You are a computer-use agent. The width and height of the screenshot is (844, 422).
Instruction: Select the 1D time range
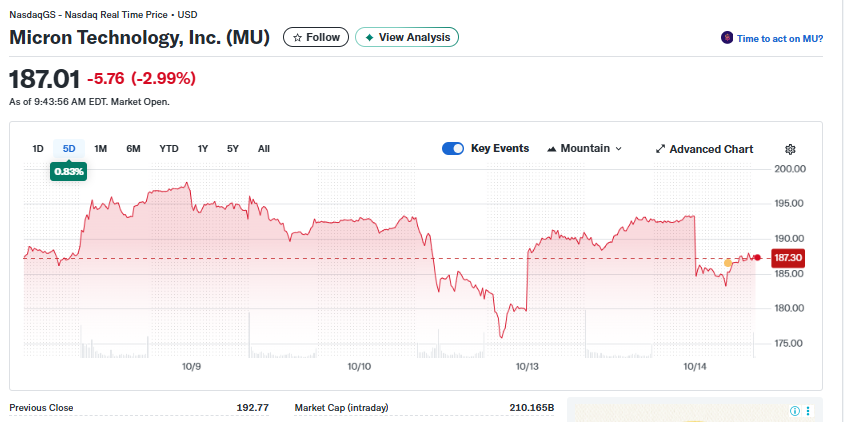click(38, 149)
